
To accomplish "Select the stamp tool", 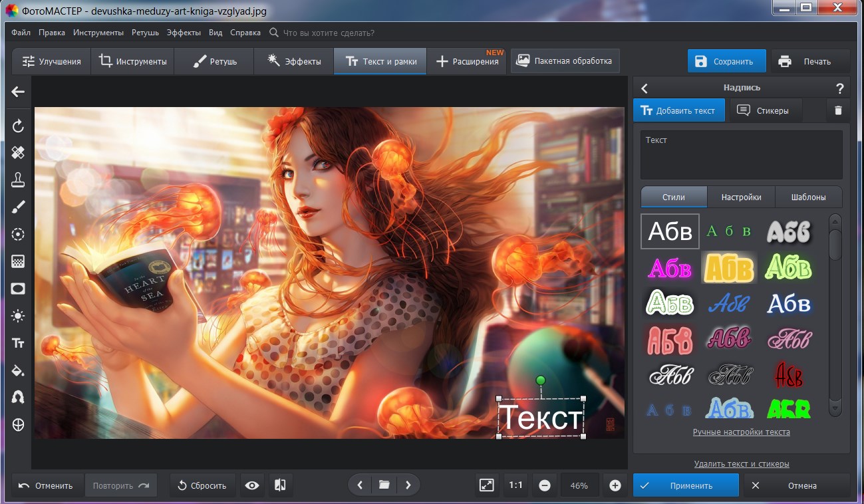I will click(x=18, y=180).
